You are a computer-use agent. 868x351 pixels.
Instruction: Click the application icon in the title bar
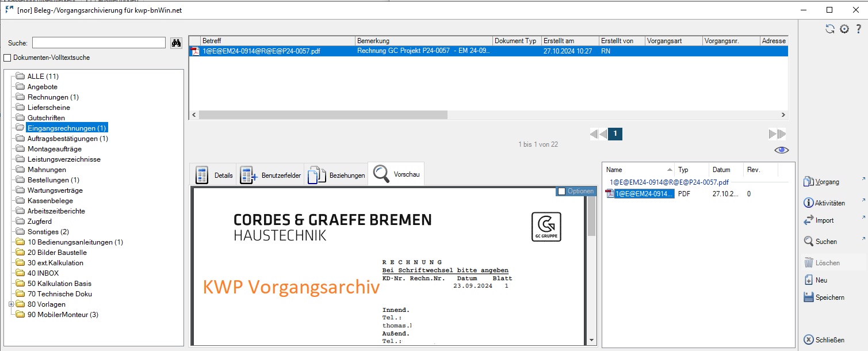pyautogui.click(x=9, y=10)
